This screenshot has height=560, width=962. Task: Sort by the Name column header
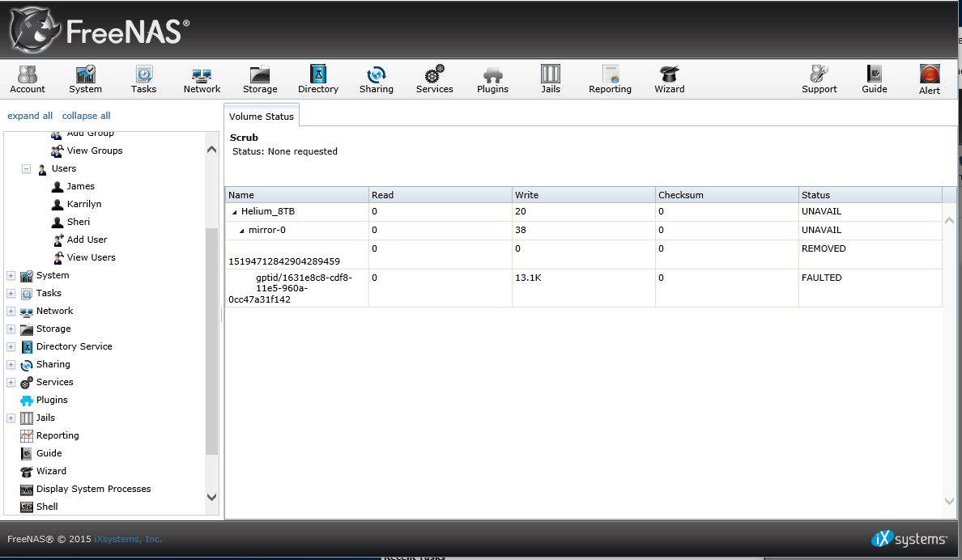297,194
